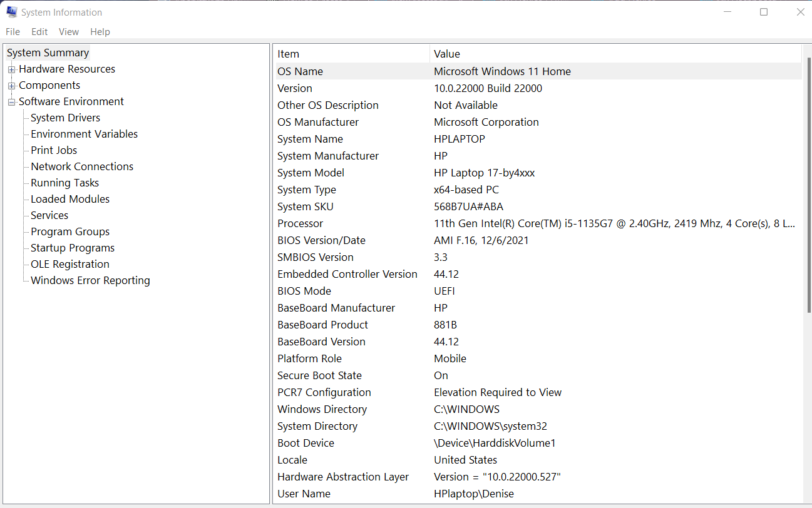Click the 11th Gen Intel Core value
The height and width of the screenshot is (508, 812).
[x=615, y=223]
